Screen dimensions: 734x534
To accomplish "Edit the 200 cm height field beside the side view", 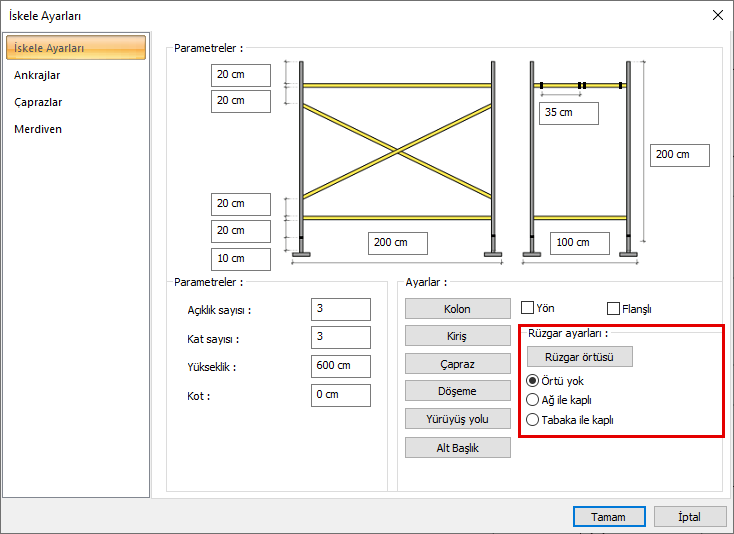I will (680, 155).
